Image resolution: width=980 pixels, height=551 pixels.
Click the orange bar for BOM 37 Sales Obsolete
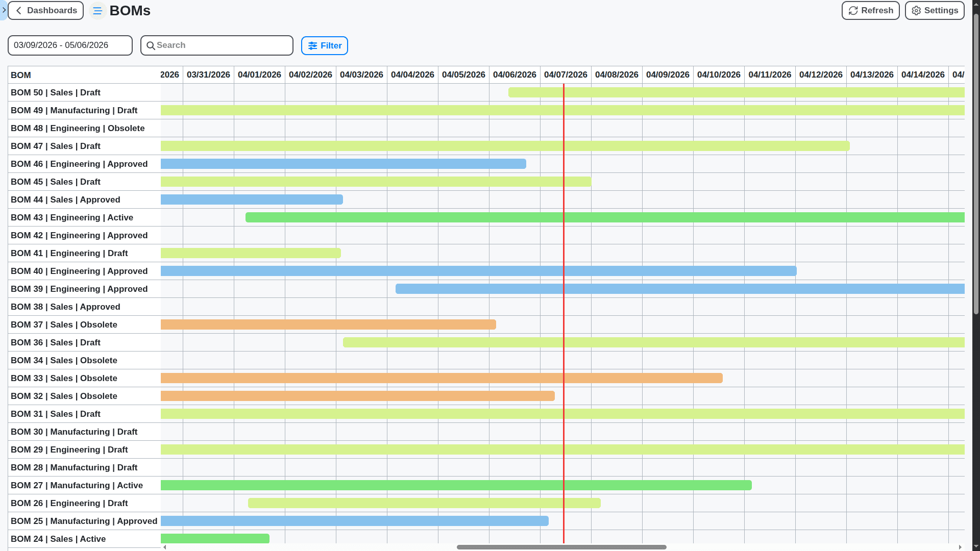[x=328, y=324]
